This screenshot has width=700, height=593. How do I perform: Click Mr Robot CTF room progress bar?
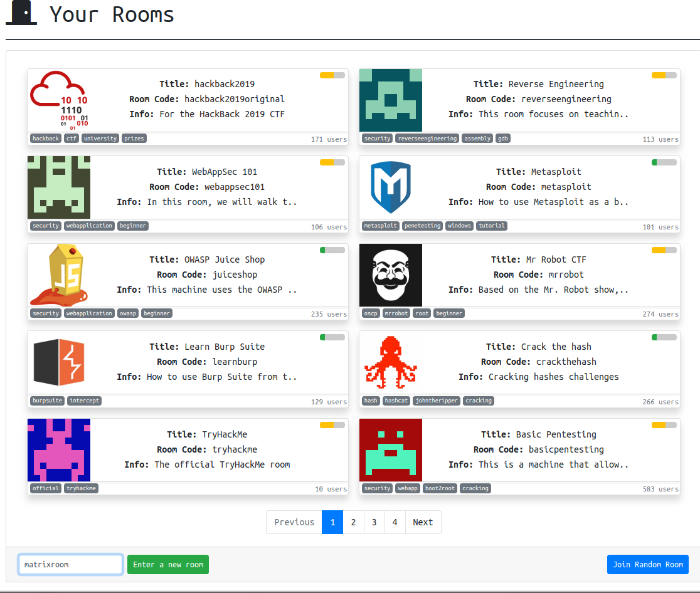pos(664,250)
